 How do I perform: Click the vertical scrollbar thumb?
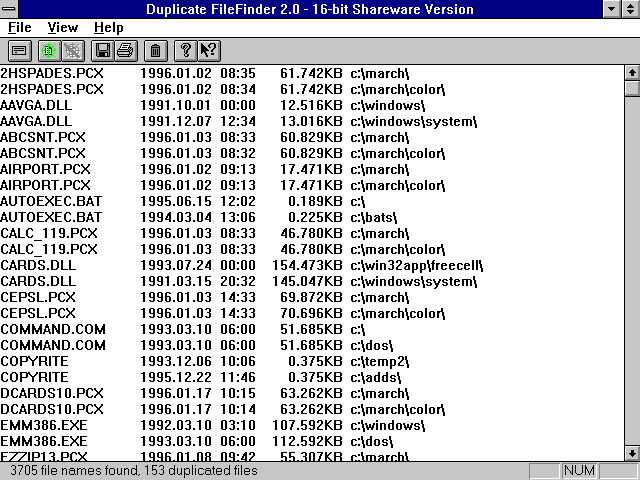631,88
